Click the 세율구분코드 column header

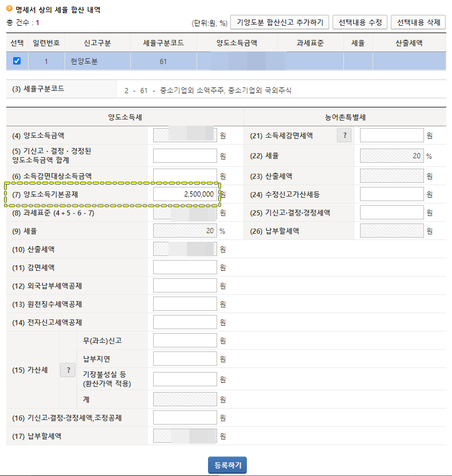pyautogui.click(x=163, y=43)
